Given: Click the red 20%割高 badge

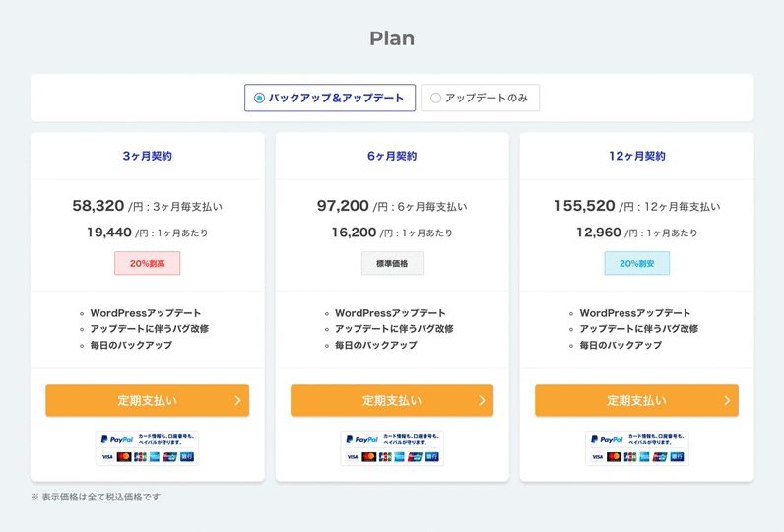Looking at the screenshot, I should point(147,263).
